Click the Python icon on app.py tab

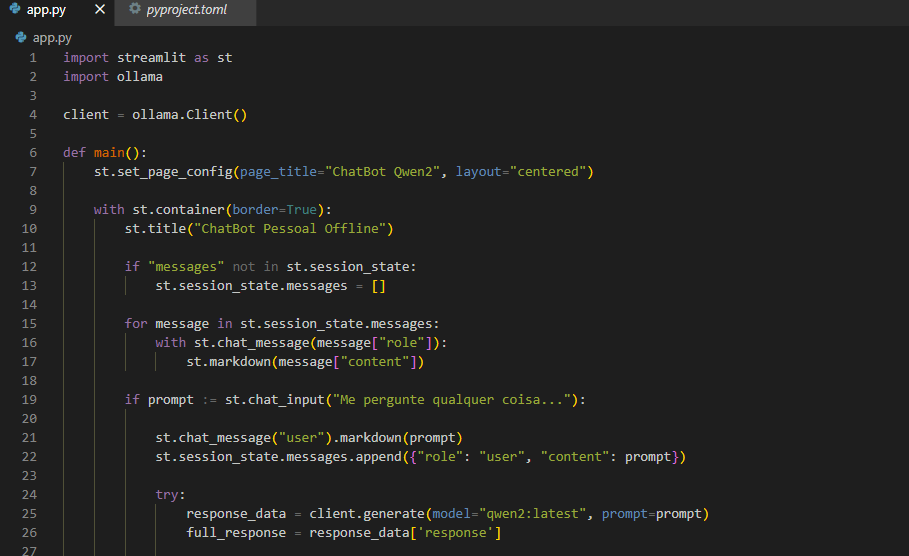14,10
